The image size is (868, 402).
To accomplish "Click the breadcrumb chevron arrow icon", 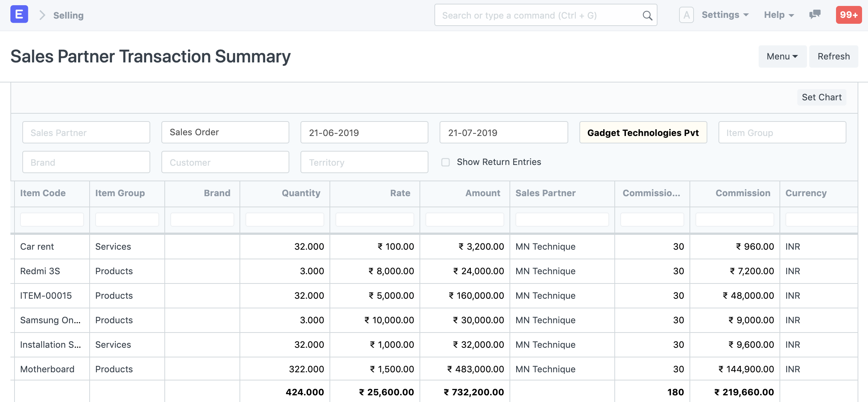I will [42, 15].
